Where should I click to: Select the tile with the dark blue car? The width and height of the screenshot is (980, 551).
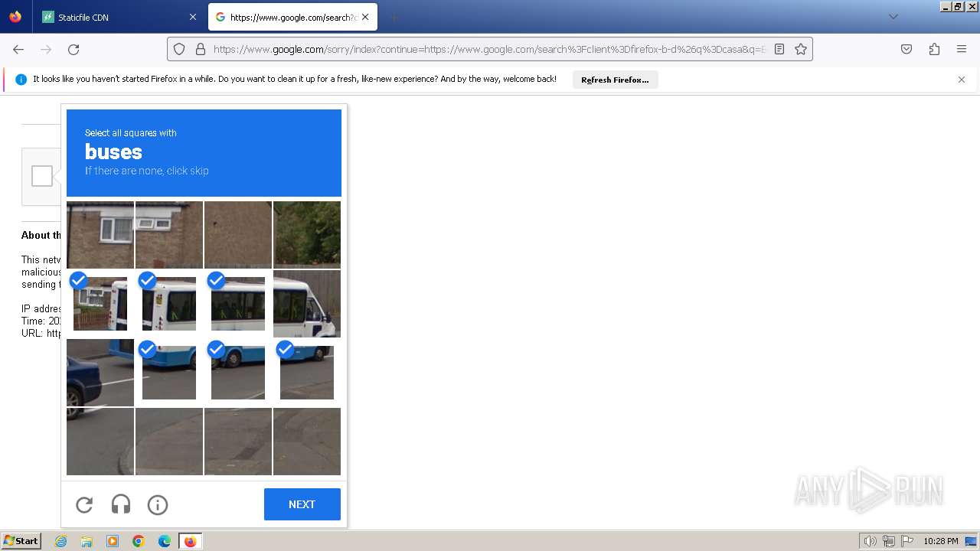pyautogui.click(x=100, y=373)
